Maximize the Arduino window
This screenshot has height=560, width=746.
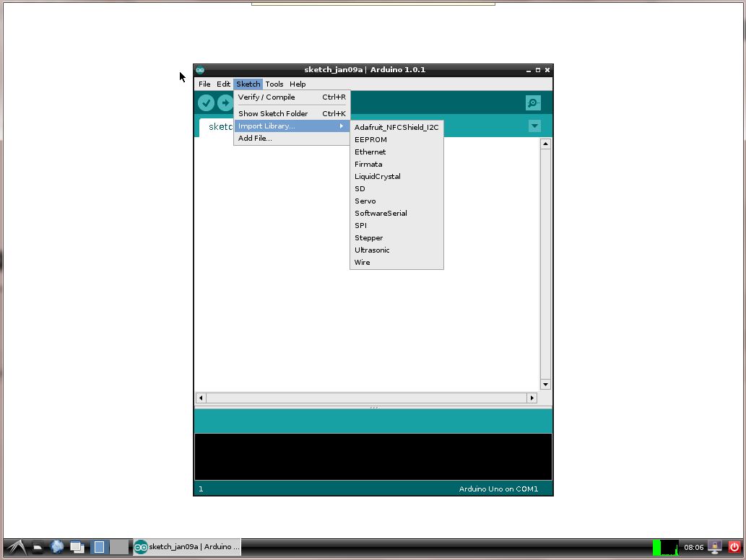[538, 70]
